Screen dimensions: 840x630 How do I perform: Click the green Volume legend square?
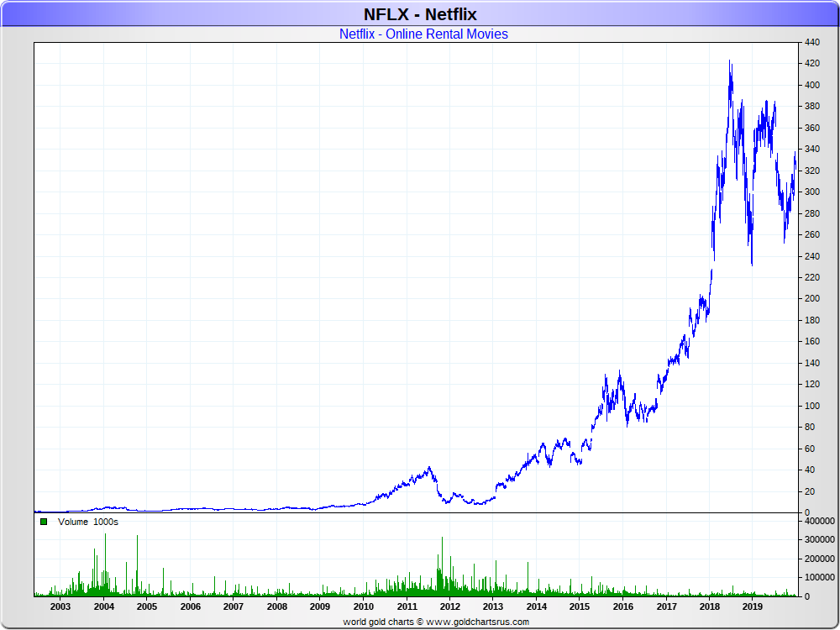tap(44, 522)
